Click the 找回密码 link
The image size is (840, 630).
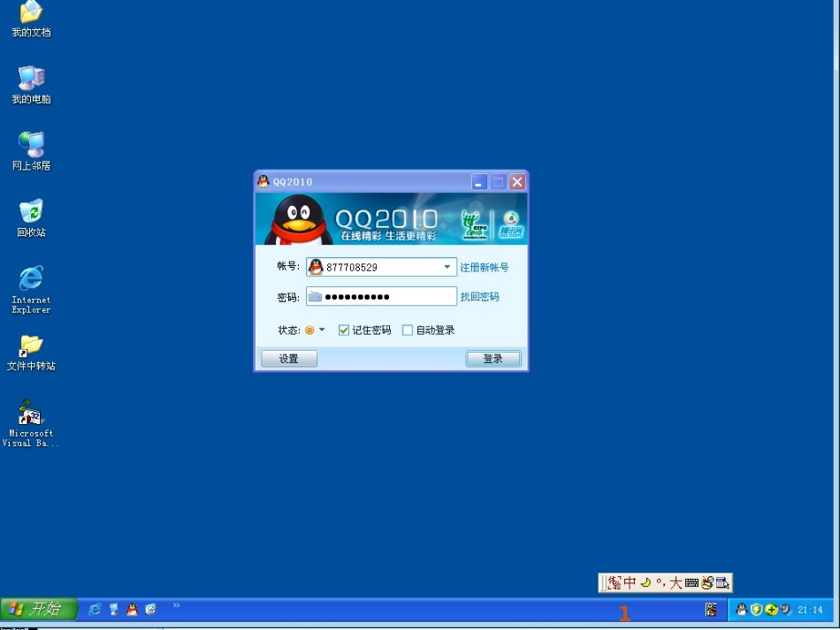pyautogui.click(x=479, y=297)
